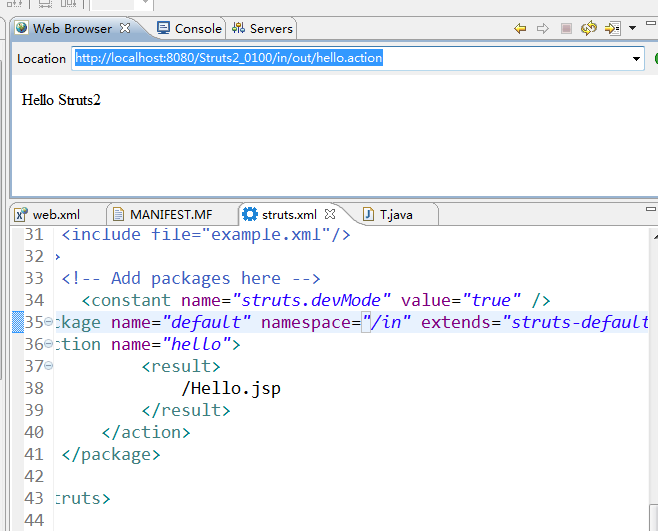Viewport: 658px width, 531px height.
Task: Collapse the action element at line 36
Action: pyautogui.click(x=49, y=344)
